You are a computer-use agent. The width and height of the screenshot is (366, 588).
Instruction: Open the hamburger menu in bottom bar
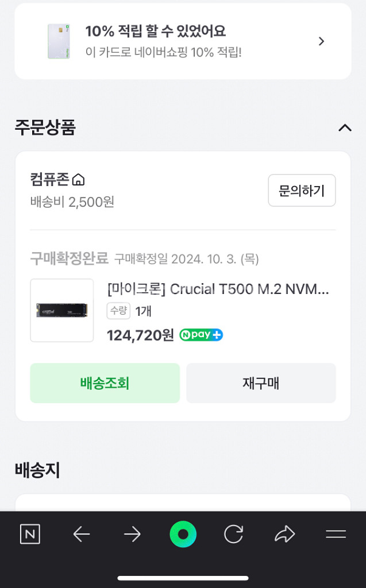(336, 535)
